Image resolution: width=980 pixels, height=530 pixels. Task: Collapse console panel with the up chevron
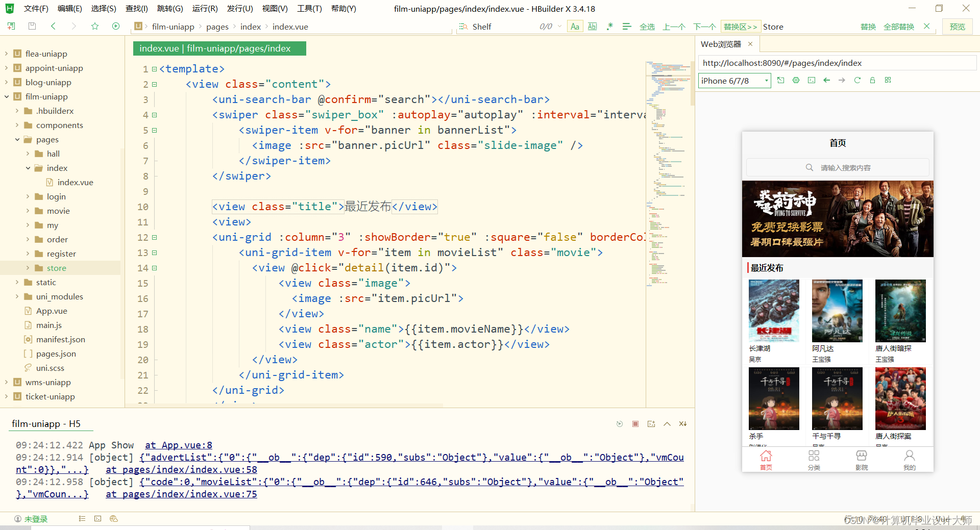(x=667, y=424)
